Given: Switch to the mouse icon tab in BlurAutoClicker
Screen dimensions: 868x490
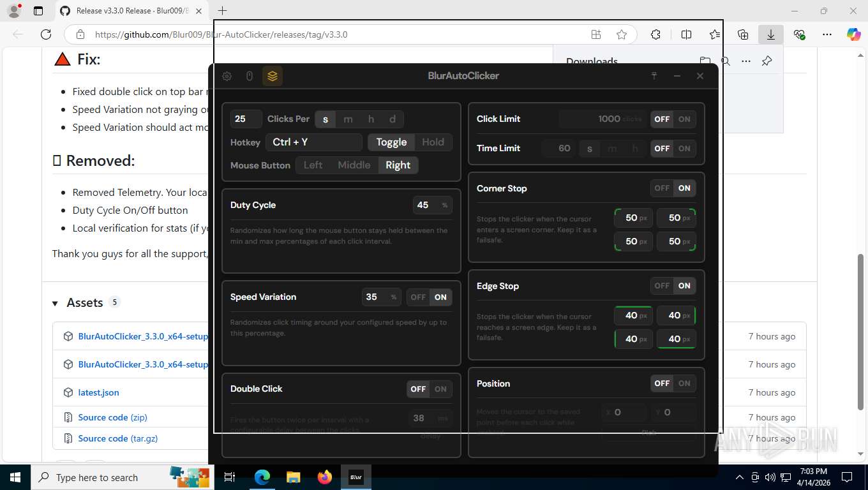Looking at the screenshot, I should [250, 76].
